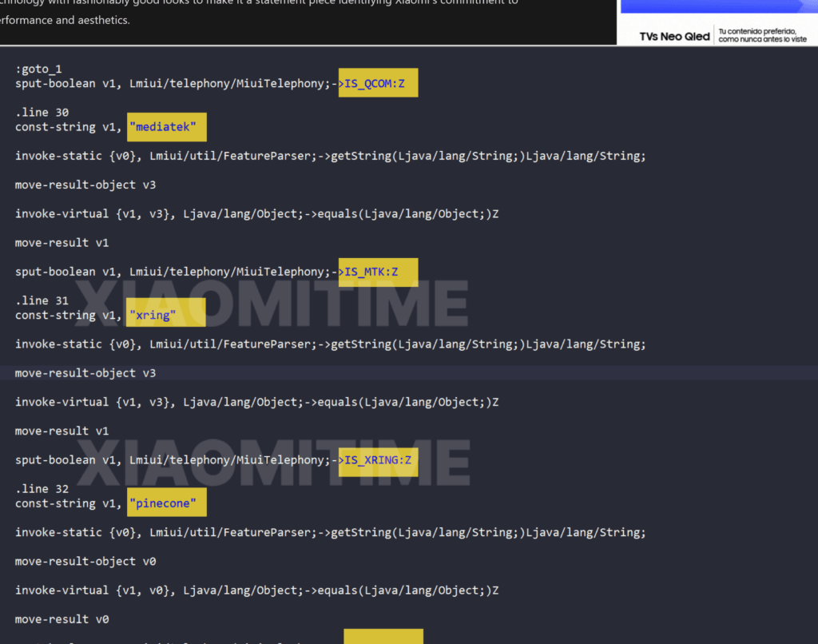Select the ".line 32" directive

click(42, 489)
